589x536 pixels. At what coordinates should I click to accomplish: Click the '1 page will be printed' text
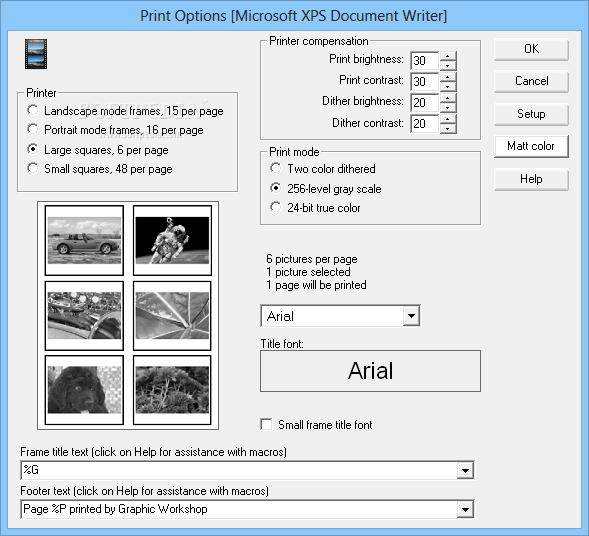click(316, 285)
